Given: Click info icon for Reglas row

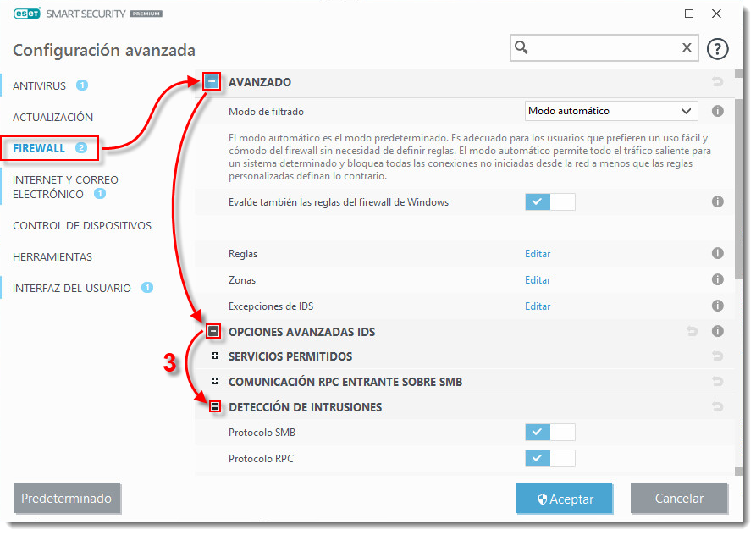Looking at the screenshot, I should tap(717, 253).
